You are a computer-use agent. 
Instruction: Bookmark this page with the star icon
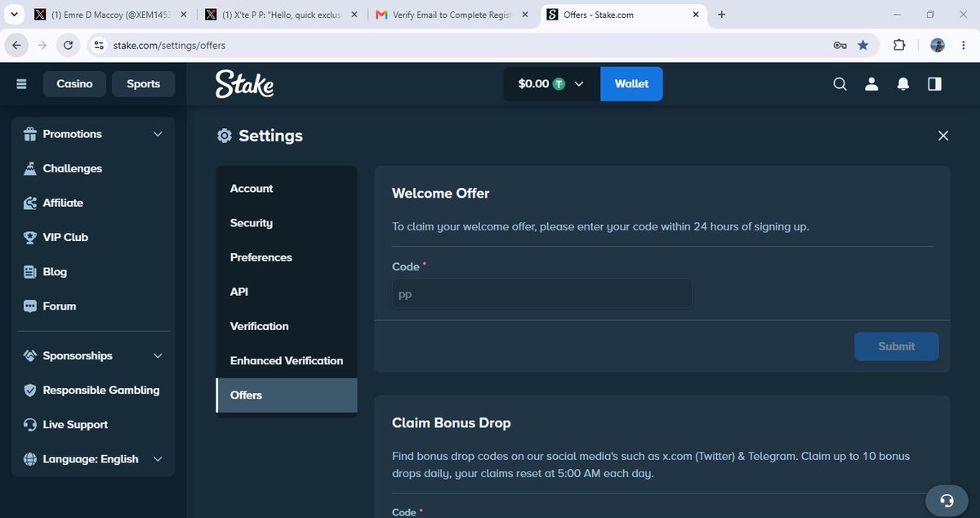(863, 46)
